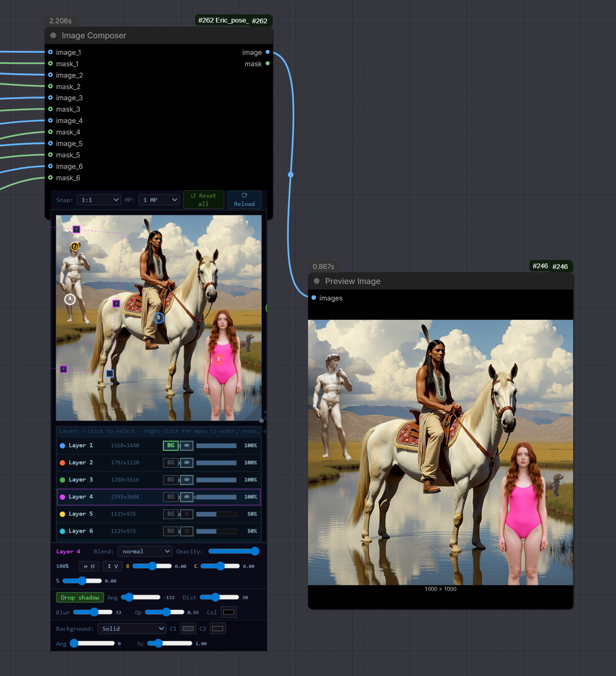Screen dimensions: 616x676
Task: Click the image_6 input socket
Action: tap(50, 166)
